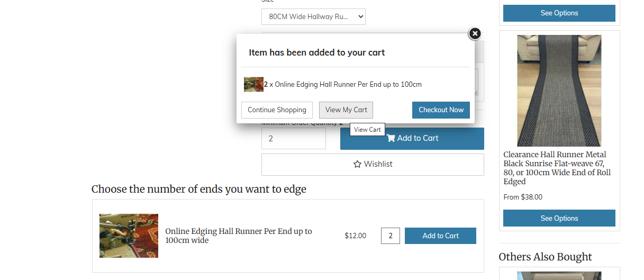The image size is (644, 280).
Task: Click the edging ends quantity box
Action: [x=390, y=236]
